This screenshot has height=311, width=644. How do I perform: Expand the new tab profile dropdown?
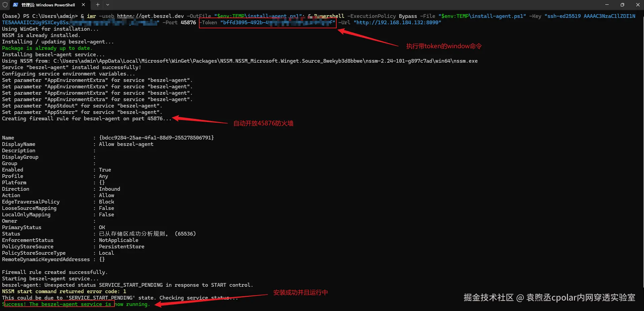click(108, 5)
